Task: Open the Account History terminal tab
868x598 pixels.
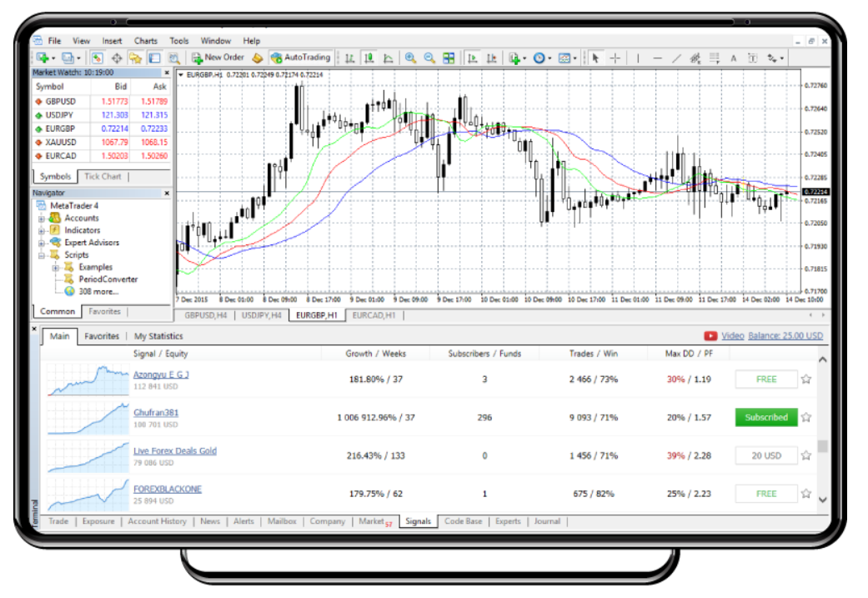Action: pyautogui.click(x=158, y=521)
